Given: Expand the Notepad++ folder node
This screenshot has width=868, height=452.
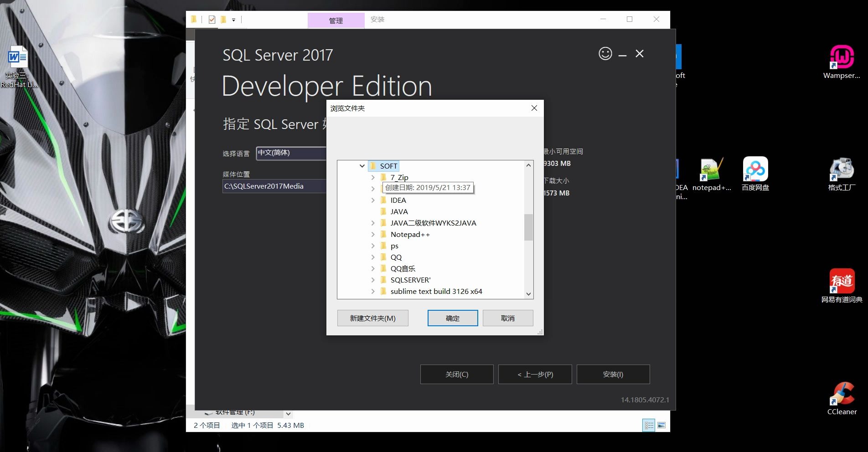Looking at the screenshot, I should pos(373,234).
